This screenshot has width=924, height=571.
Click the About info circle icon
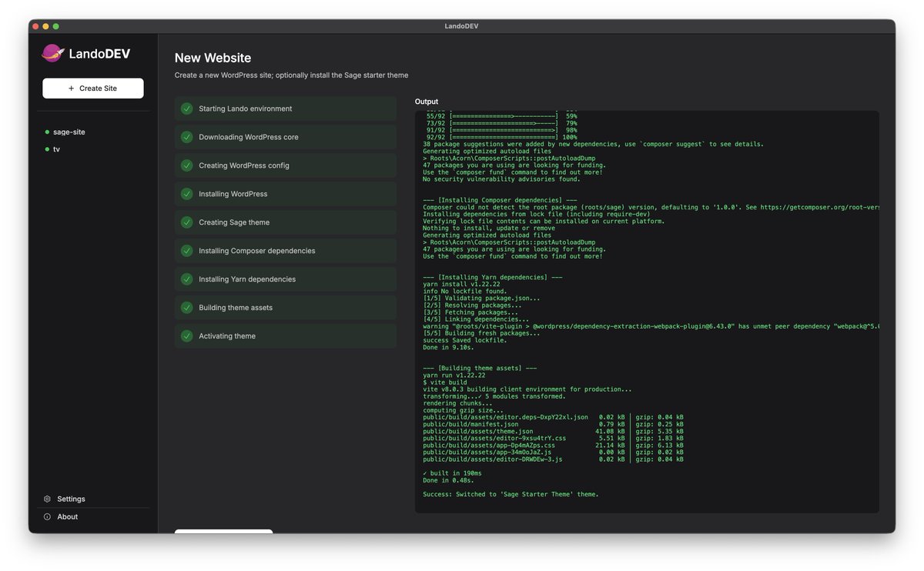click(47, 516)
